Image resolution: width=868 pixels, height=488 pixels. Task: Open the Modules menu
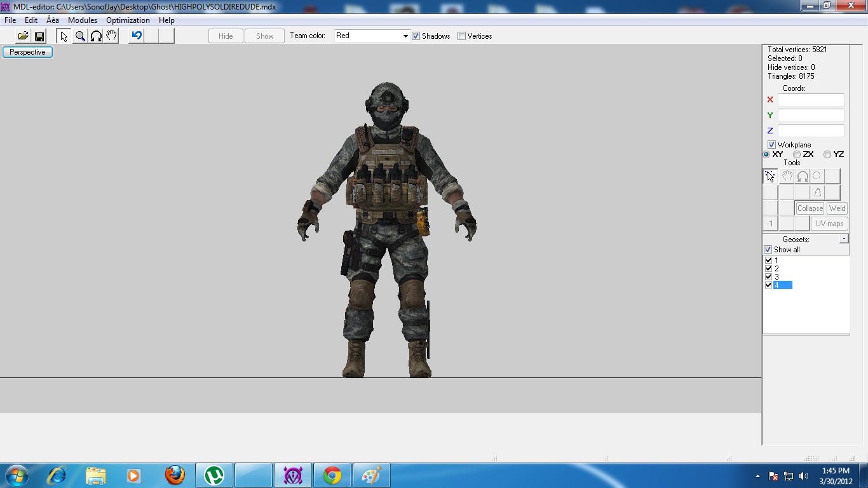[83, 20]
